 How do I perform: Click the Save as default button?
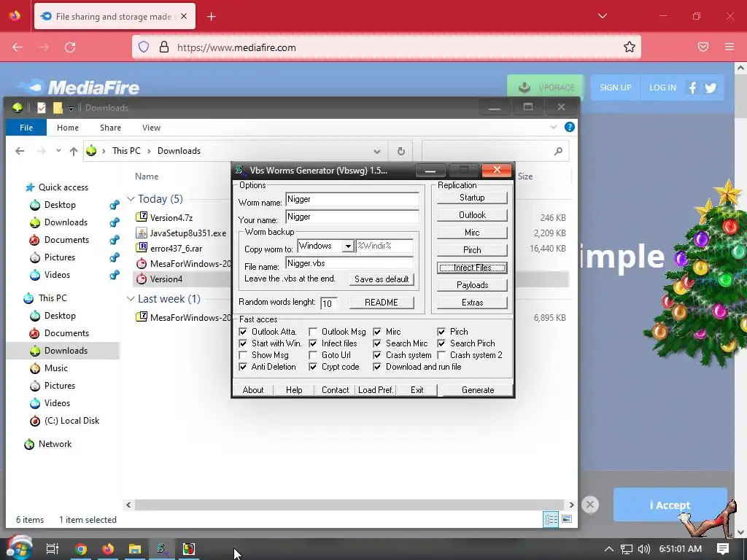click(x=382, y=279)
